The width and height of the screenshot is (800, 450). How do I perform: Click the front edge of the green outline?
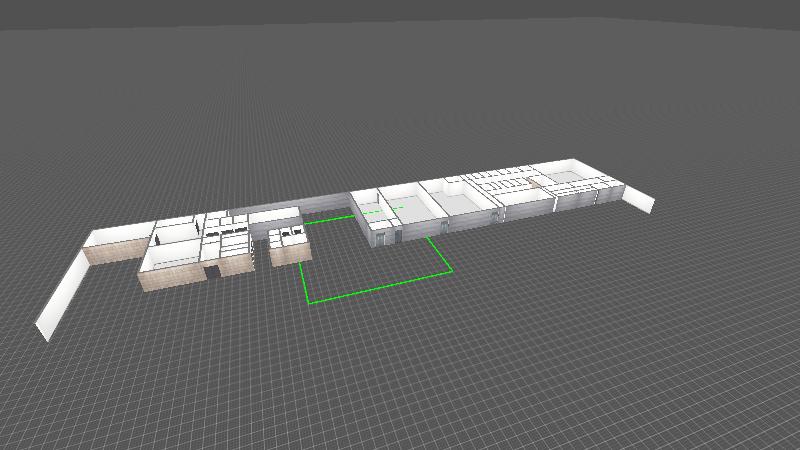[x=380, y=286]
